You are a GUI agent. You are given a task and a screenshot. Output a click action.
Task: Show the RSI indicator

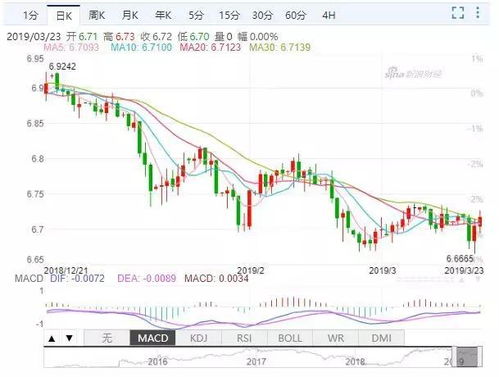pyautogui.click(x=244, y=338)
